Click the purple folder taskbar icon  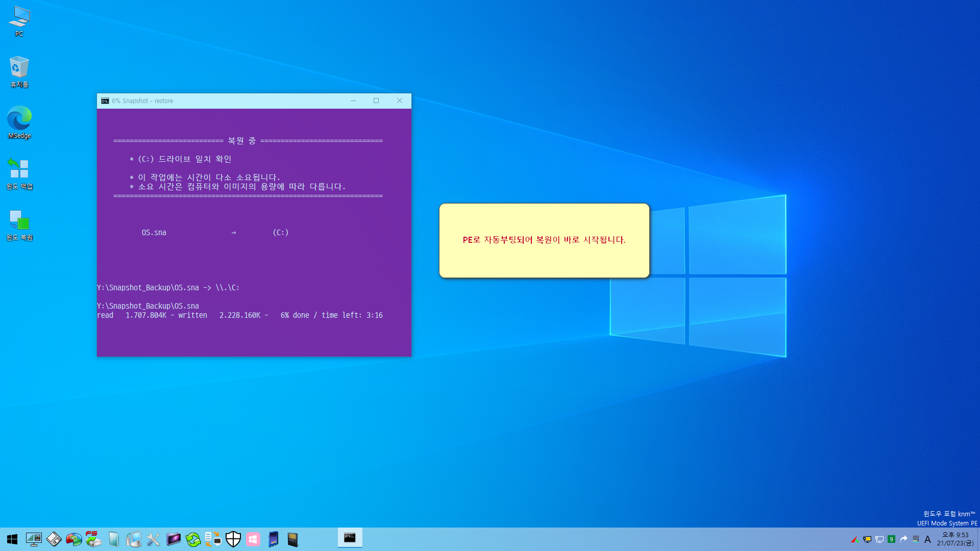(173, 539)
